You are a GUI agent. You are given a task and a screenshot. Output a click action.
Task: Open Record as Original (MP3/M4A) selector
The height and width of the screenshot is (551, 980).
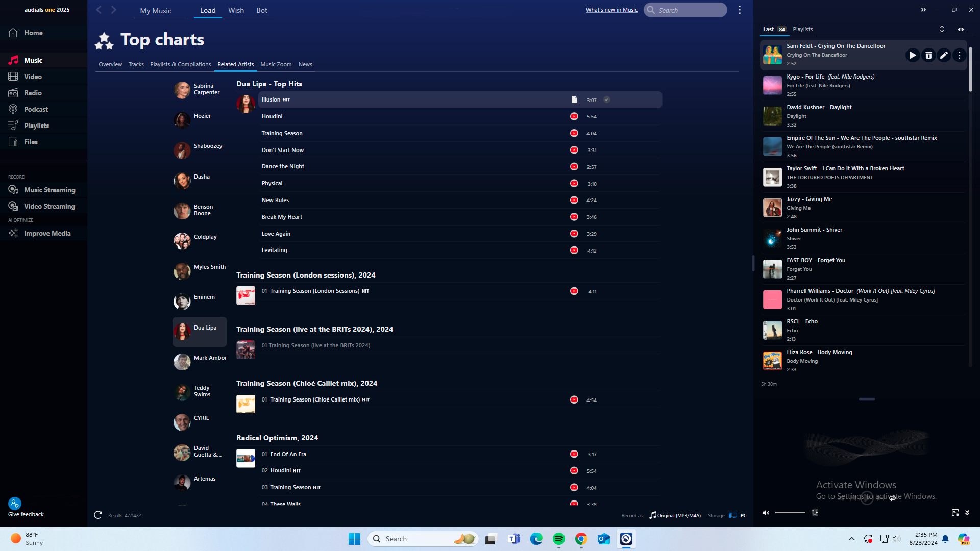tap(675, 515)
